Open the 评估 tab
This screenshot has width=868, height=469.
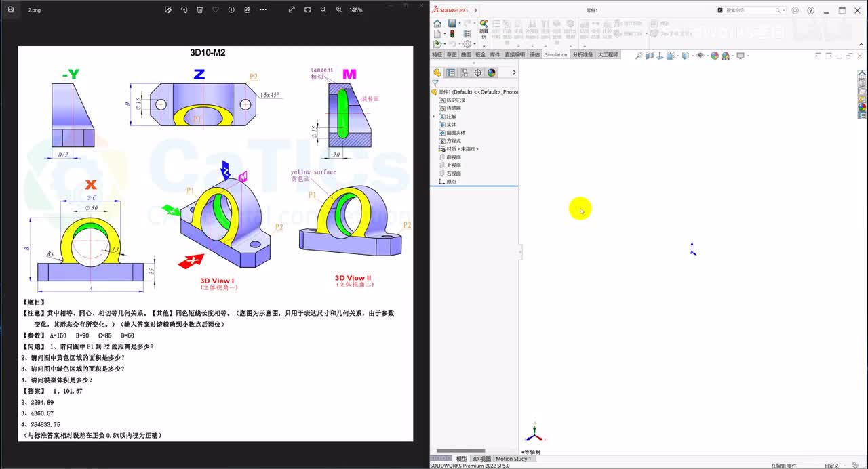pos(535,54)
